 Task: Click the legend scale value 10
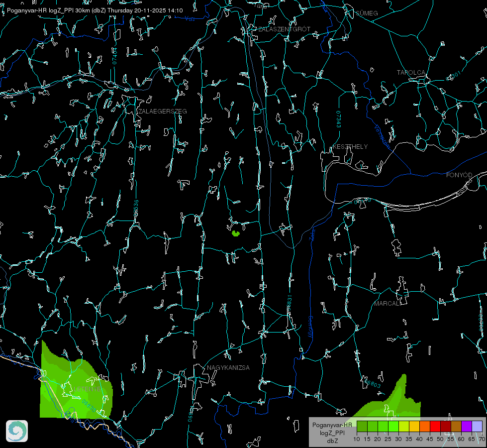357,440
